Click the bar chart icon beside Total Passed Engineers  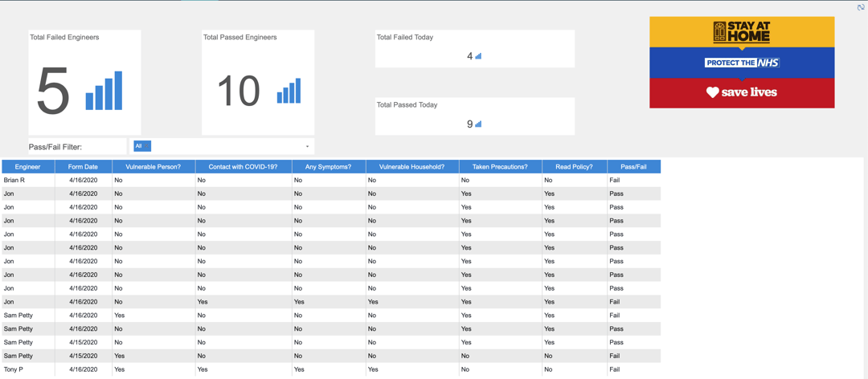point(289,91)
